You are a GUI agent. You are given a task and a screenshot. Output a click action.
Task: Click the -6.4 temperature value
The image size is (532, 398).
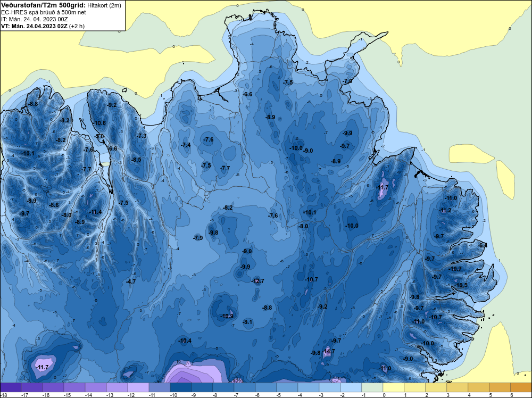(483, 245)
